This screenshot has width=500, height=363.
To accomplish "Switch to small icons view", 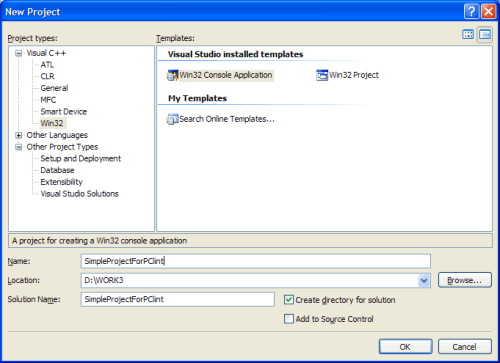I will [x=485, y=34].
